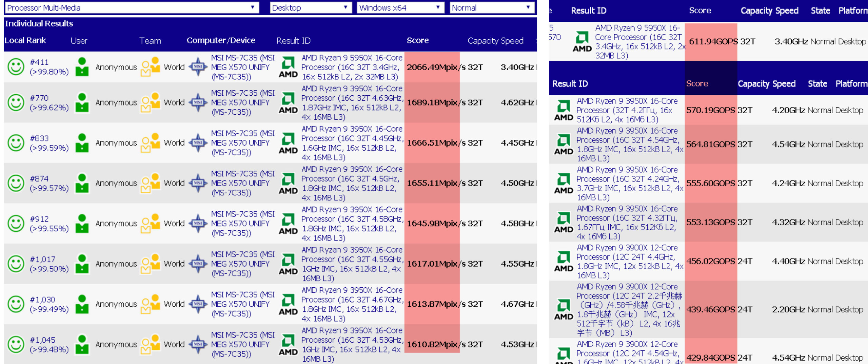This screenshot has width=868, height=364.
Task: Click Capacity Speed header in left table
Action: (495, 41)
